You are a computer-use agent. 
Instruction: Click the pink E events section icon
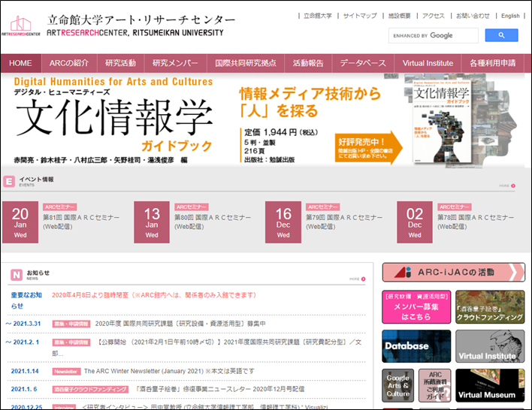(9, 182)
